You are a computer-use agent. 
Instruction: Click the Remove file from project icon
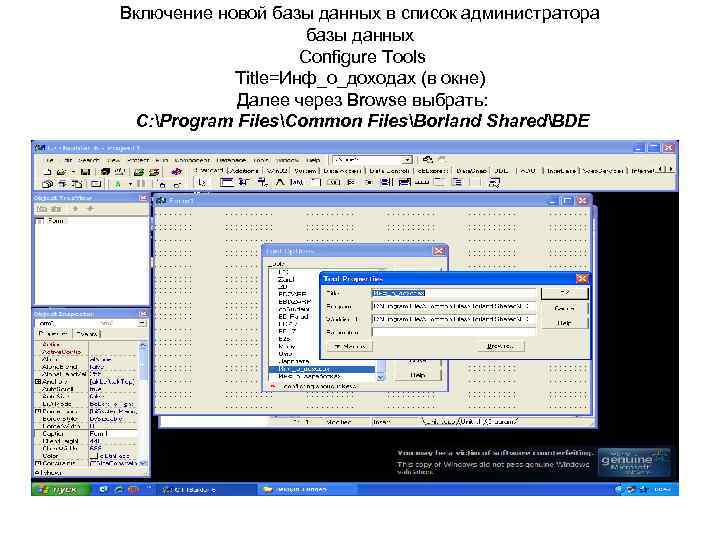click(154, 171)
